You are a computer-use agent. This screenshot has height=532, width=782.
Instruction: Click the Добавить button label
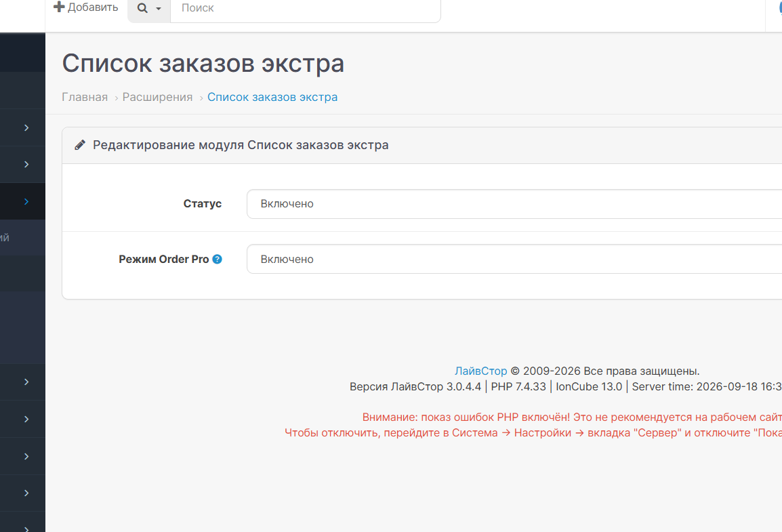(x=93, y=7)
